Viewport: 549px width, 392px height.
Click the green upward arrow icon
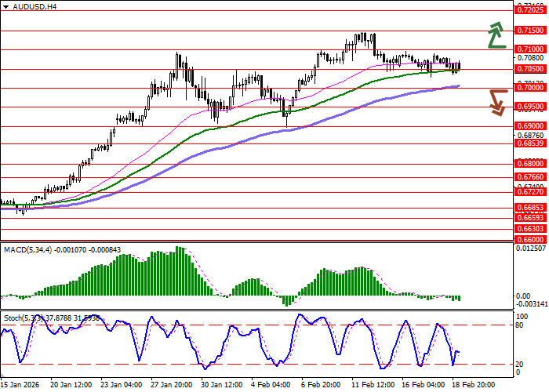tap(494, 36)
